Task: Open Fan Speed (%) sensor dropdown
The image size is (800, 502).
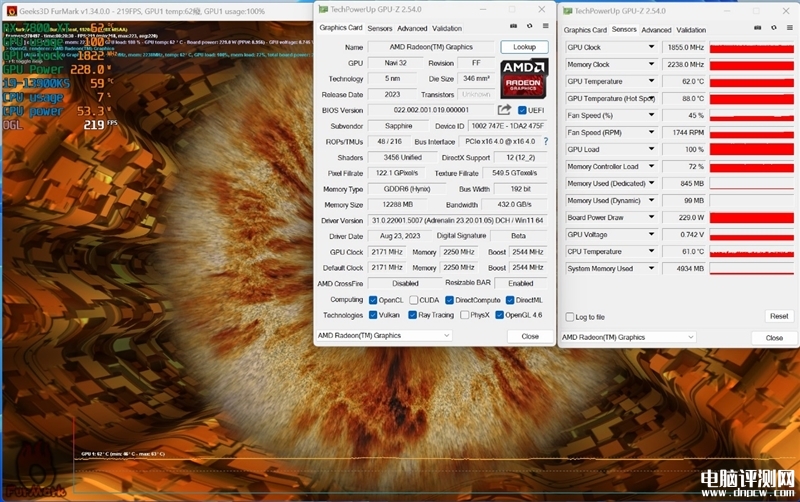Action: 652,115
